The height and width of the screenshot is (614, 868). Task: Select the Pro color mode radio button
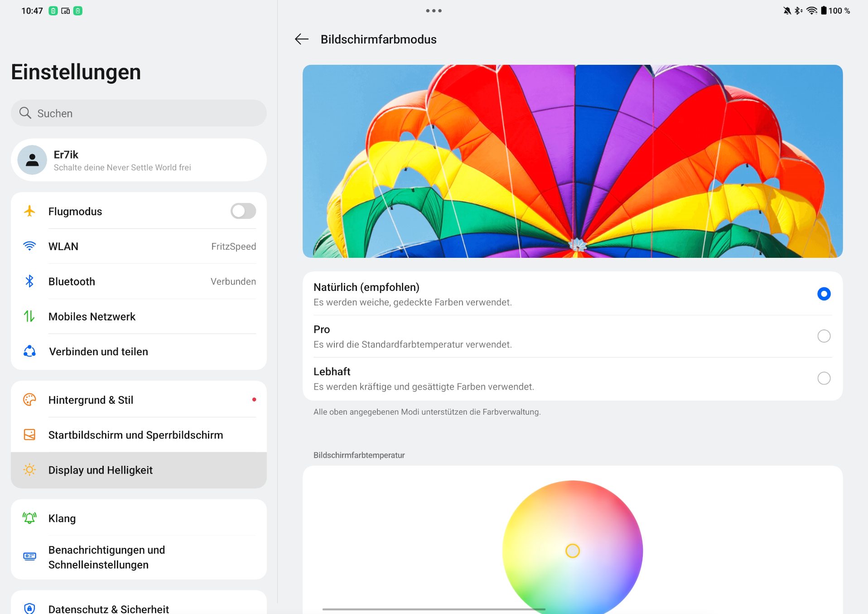click(x=824, y=336)
